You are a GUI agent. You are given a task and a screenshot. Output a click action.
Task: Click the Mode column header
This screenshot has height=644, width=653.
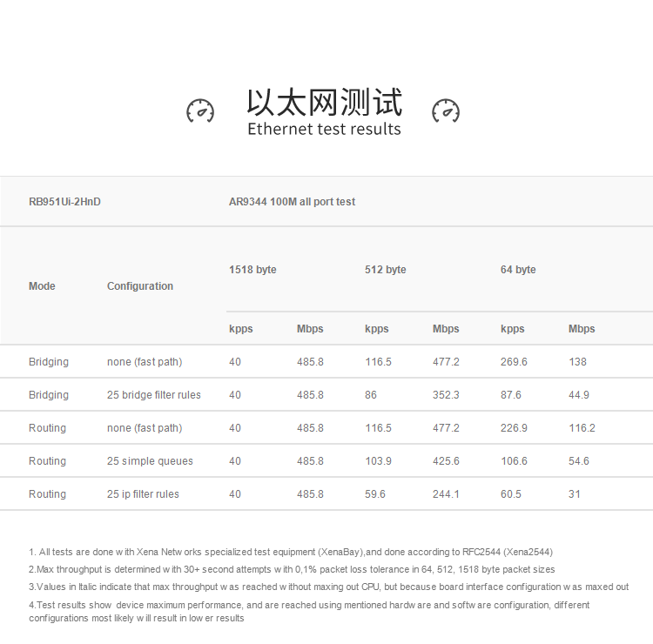(x=42, y=286)
